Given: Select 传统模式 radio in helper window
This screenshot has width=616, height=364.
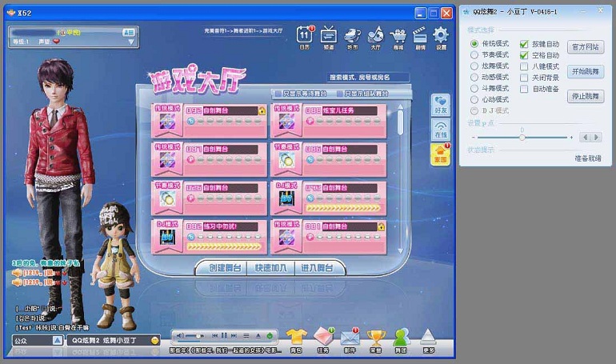Looking at the screenshot, I should pyautogui.click(x=474, y=43).
